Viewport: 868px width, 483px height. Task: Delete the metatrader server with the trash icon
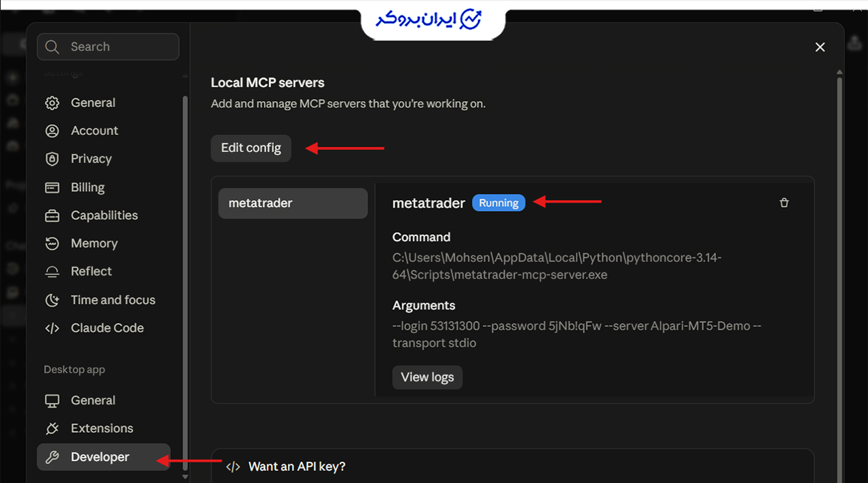click(x=785, y=203)
